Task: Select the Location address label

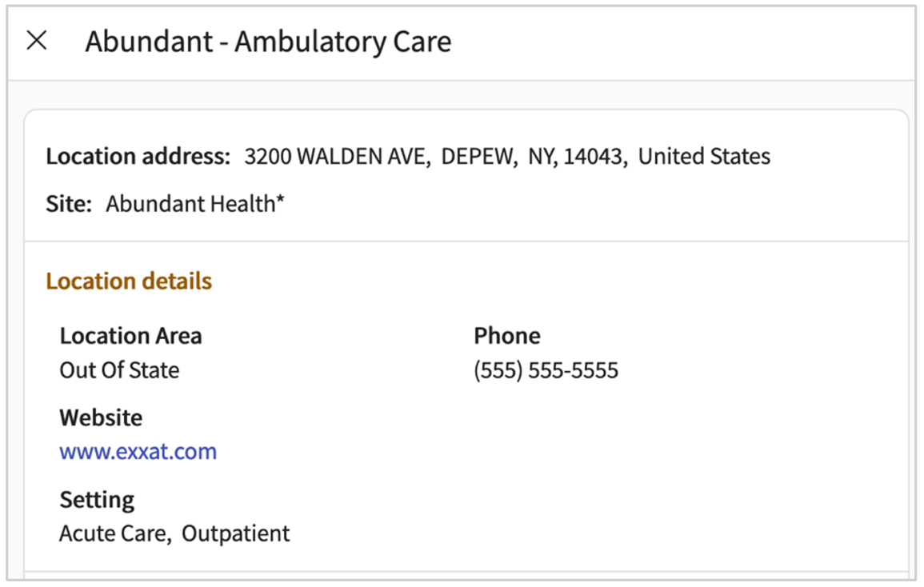Action: [x=138, y=156]
